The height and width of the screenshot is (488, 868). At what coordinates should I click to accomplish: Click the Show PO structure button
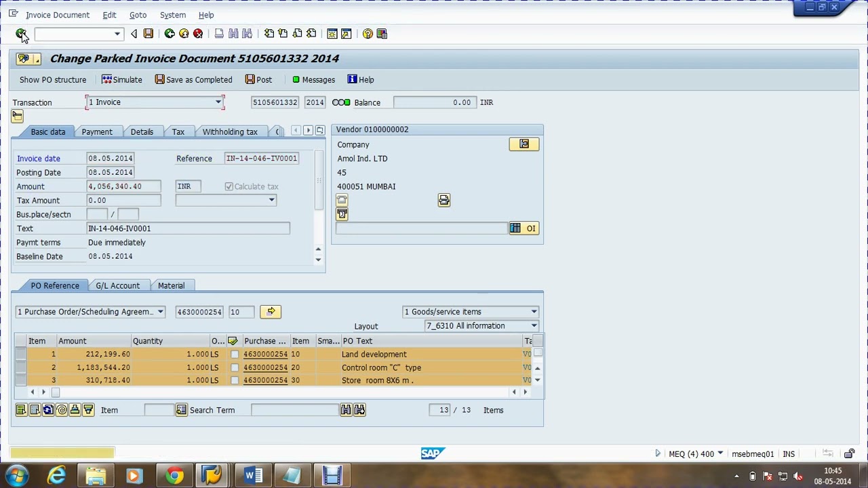coord(53,80)
